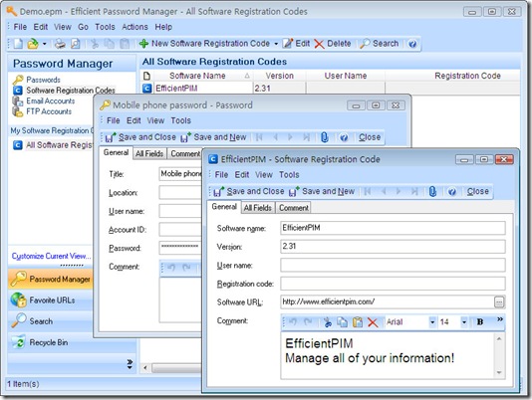Open Edit menu in Mobile phone password window
Viewport: 532px width, 400px height.
pyautogui.click(x=133, y=120)
